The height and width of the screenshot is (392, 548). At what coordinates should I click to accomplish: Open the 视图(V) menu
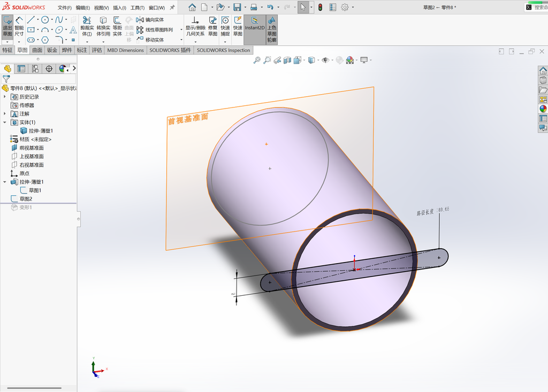tap(101, 7)
